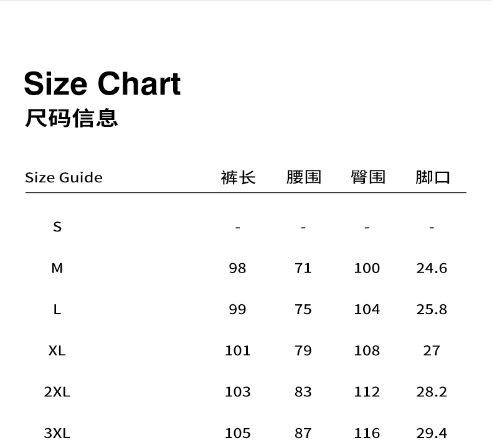Select the 臀围 column header
The width and height of the screenshot is (492, 448).
[367, 177]
